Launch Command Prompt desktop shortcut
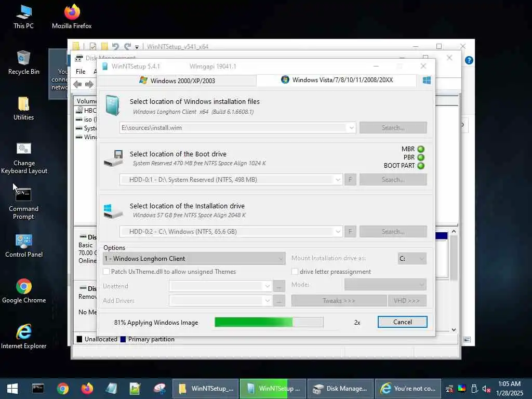 [23, 204]
